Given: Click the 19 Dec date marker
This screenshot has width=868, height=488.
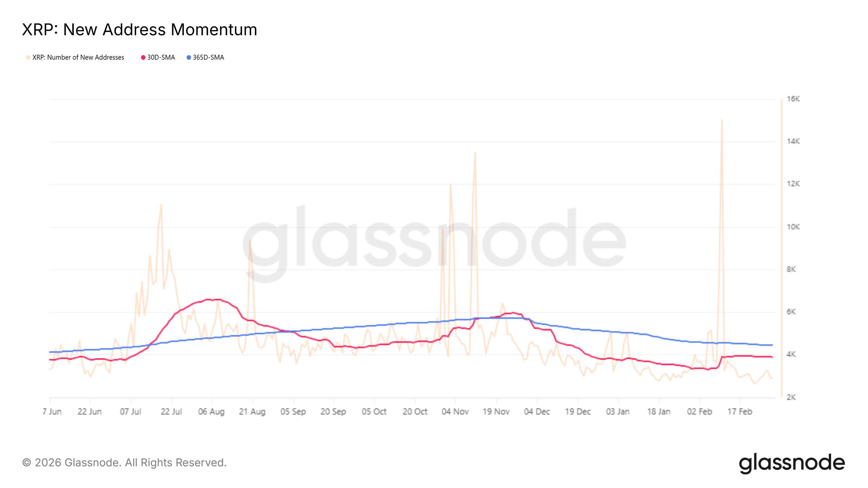Looking at the screenshot, I should [x=578, y=412].
